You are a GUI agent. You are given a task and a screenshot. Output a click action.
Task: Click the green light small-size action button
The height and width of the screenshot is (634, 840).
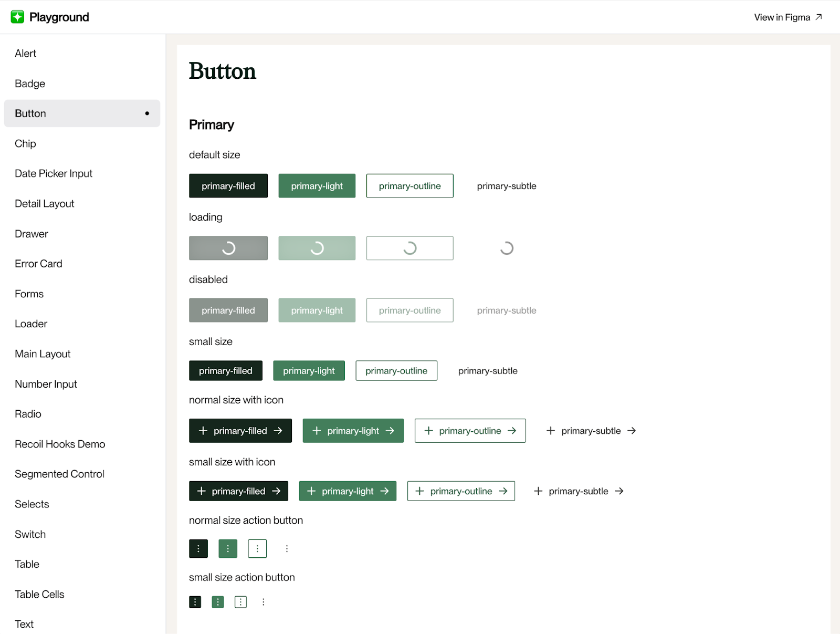(x=218, y=602)
